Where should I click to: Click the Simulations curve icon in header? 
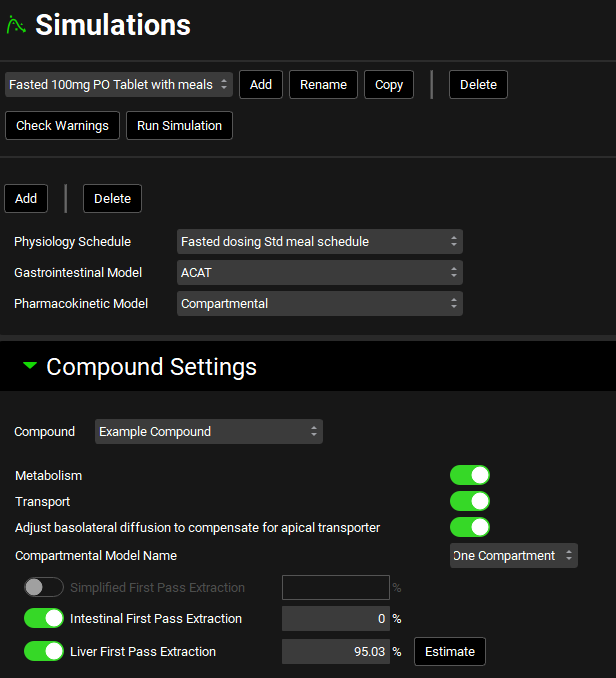(16, 25)
